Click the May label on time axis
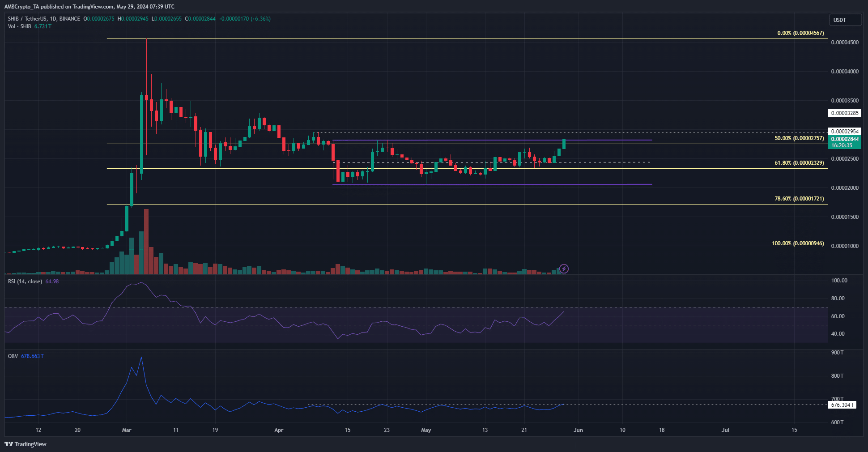Image resolution: width=868 pixels, height=452 pixels. point(426,430)
